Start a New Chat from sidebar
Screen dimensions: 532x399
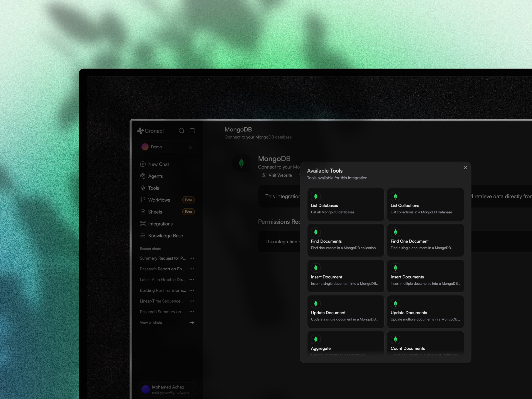pyautogui.click(x=167, y=164)
